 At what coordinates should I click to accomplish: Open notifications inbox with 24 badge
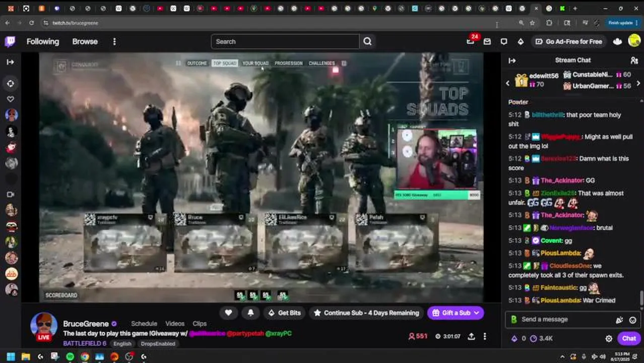[x=471, y=41]
